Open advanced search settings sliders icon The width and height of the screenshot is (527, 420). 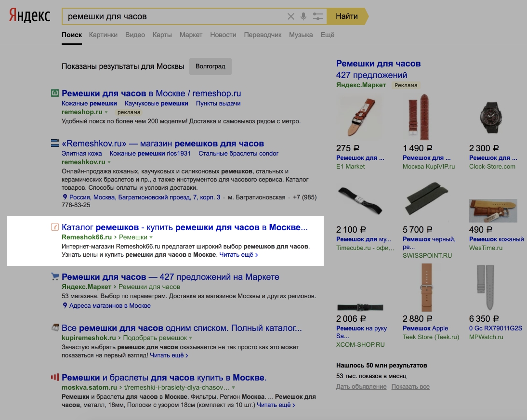[317, 16]
